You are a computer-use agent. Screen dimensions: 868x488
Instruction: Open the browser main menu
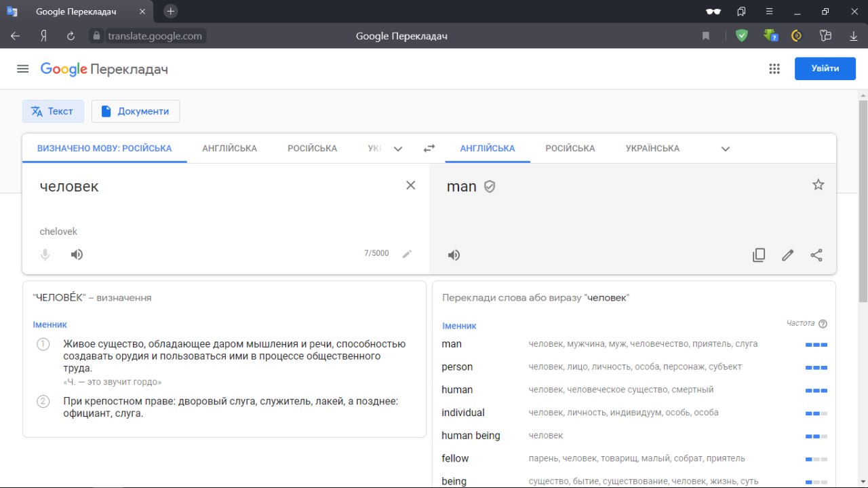click(770, 12)
